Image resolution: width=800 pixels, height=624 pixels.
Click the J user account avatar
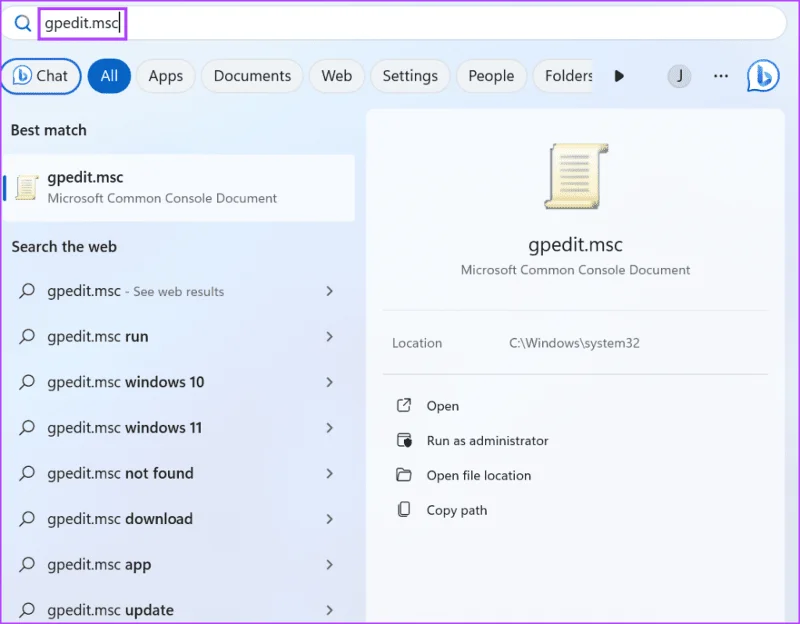click(679, 77)
